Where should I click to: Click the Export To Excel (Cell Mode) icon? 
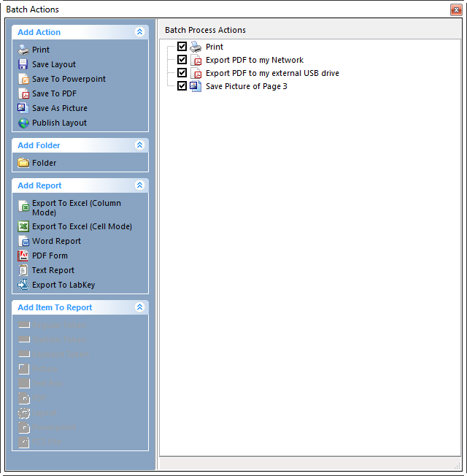(23, 226)
